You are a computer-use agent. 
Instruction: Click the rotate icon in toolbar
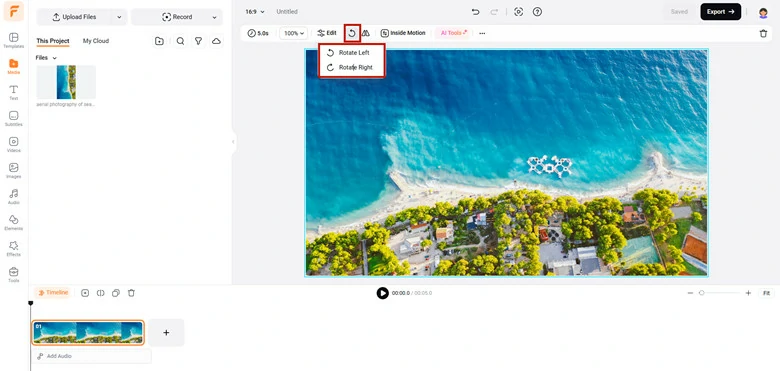[352, 33]
